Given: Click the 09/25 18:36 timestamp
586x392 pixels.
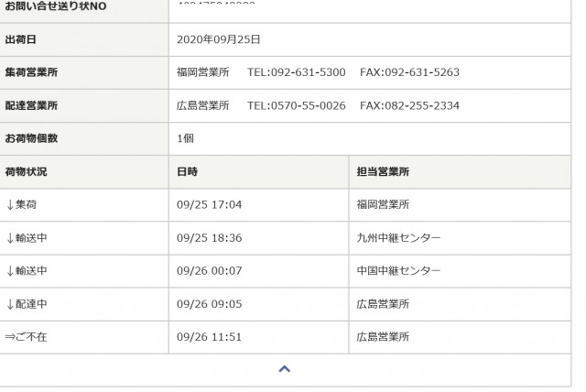Looking at the screenshot, I should (210, 238).
